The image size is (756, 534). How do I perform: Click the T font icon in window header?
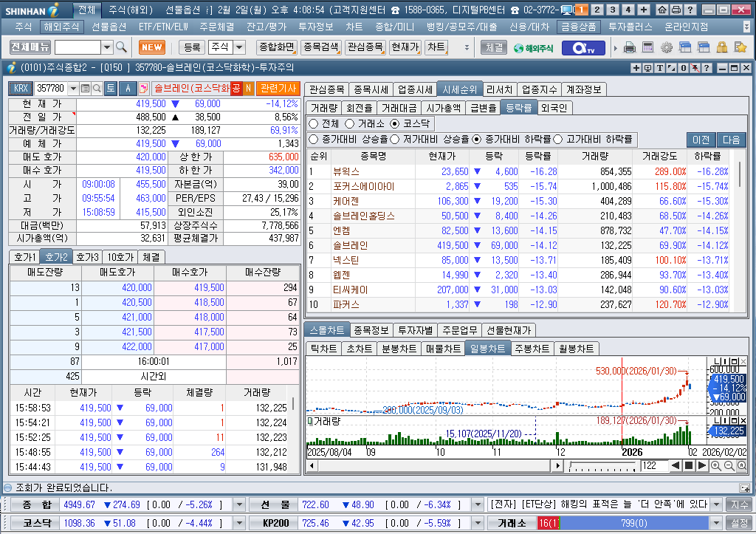click(659, 68)
